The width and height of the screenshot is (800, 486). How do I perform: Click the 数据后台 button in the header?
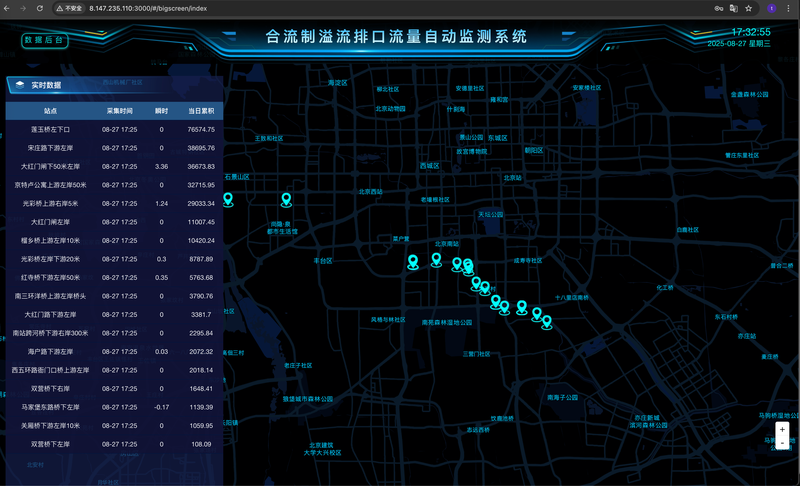(x=45, y=41)
